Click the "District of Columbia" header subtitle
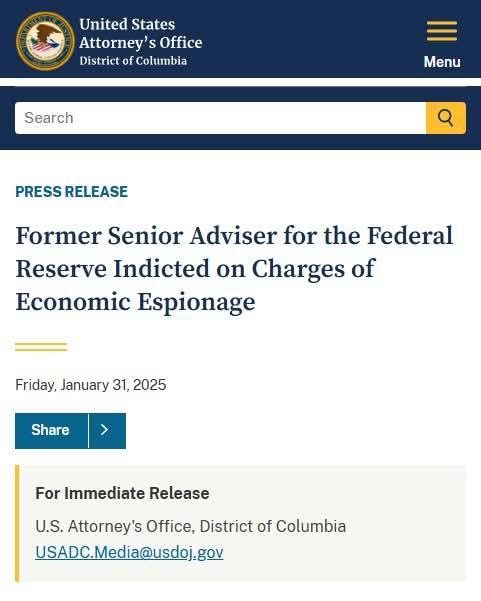The width and height of the screenshot is (481, 601). (133, 61)
